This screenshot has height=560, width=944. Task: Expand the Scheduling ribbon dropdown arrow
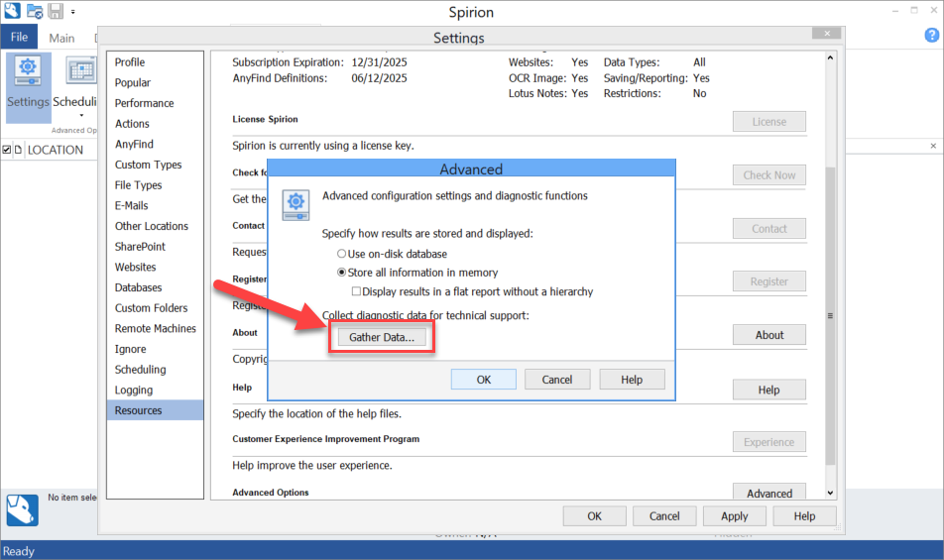pos(81,116)
